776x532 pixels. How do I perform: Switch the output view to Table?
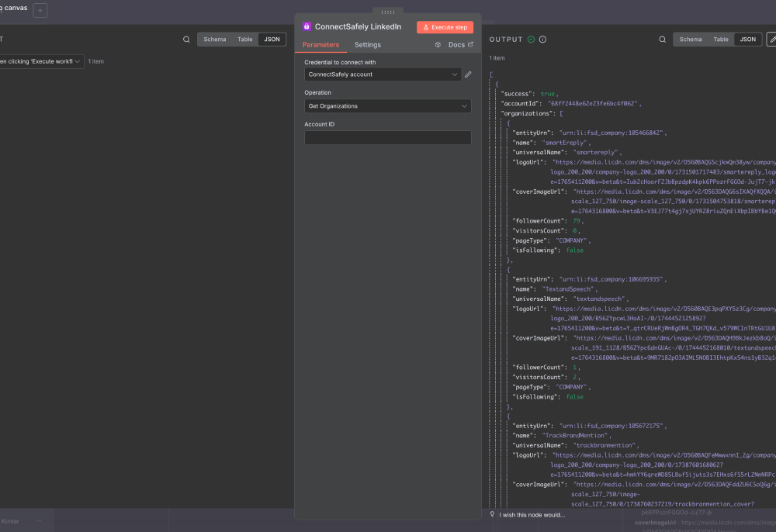(x=721, y=40)
